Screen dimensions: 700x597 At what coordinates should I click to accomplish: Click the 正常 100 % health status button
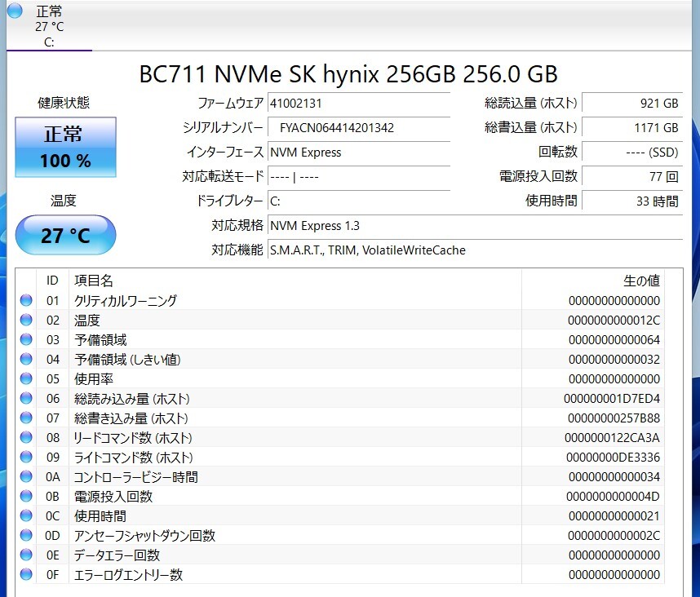point(65,145)
